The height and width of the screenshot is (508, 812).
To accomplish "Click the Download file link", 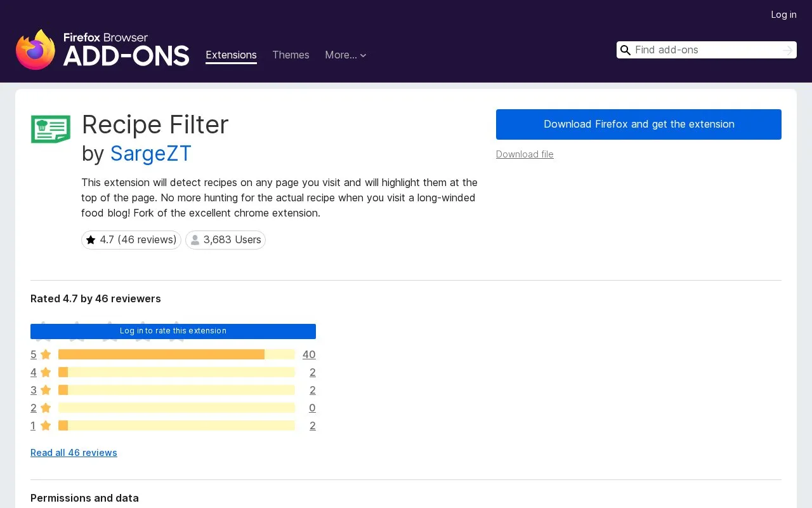I will (x=525, y=154).
